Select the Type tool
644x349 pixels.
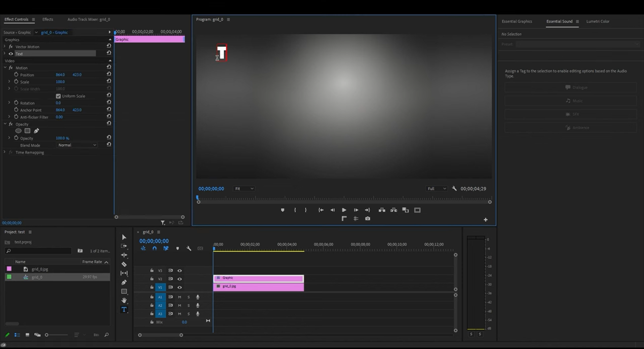click(x=124, y=309)
